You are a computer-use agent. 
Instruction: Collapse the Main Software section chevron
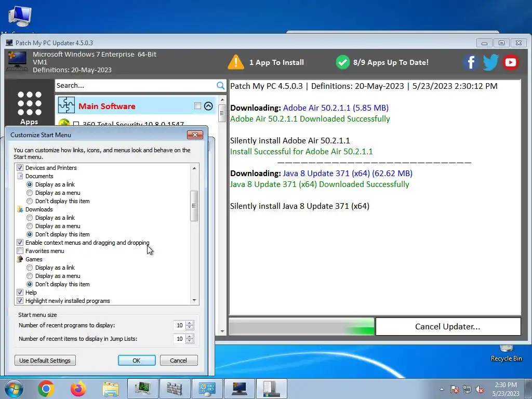coord(208,106)
